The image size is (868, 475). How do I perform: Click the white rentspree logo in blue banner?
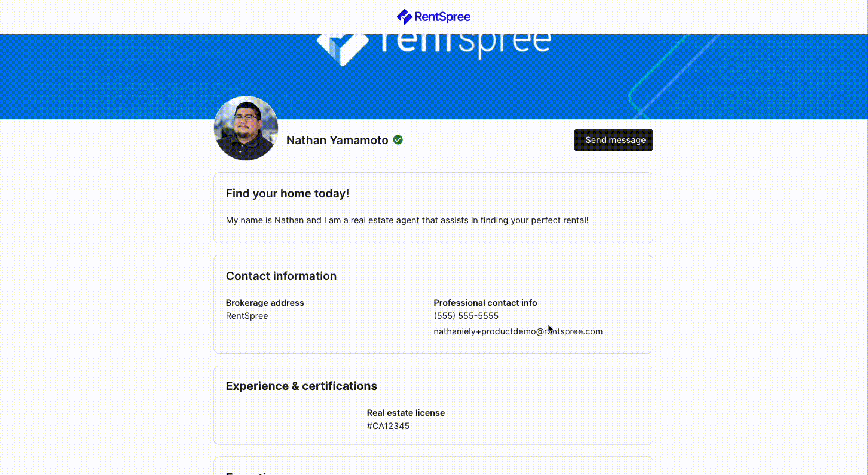(433, 47)
